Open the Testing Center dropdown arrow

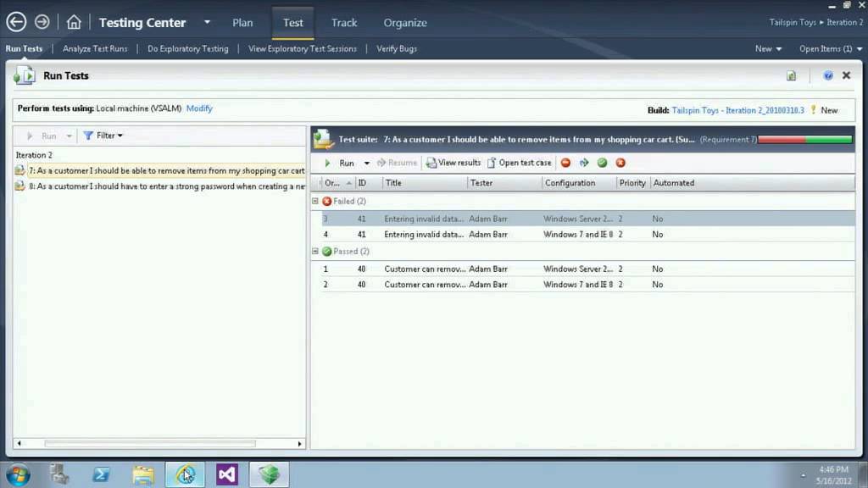click(207, 23)
